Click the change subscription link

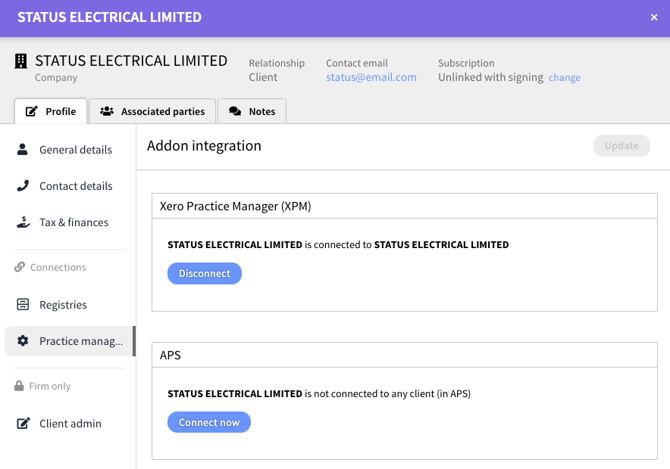tap(564, 78)
